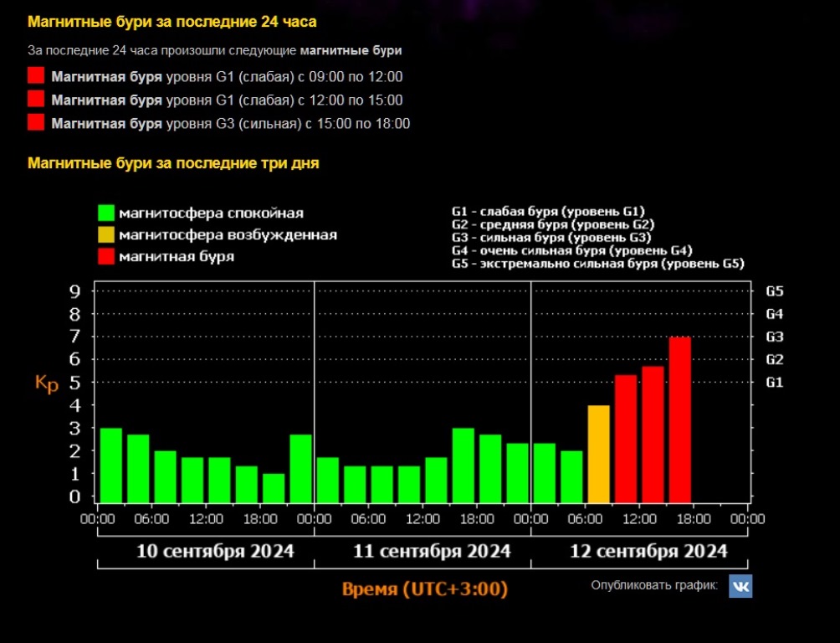Click the yellow bar on 12 September
The image size is (840, 643).
click(598, 452)
